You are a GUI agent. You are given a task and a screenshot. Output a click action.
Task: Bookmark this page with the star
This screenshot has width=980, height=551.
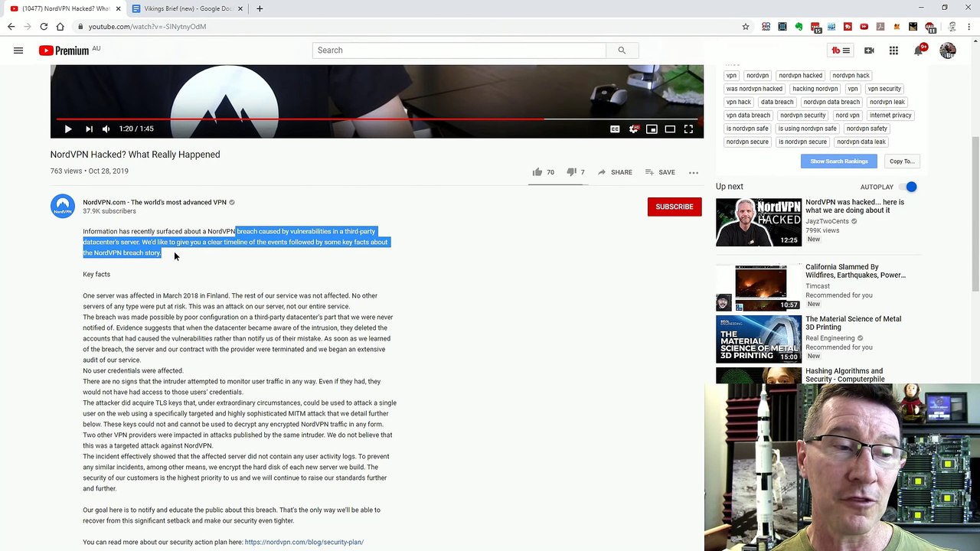[745, 27]
